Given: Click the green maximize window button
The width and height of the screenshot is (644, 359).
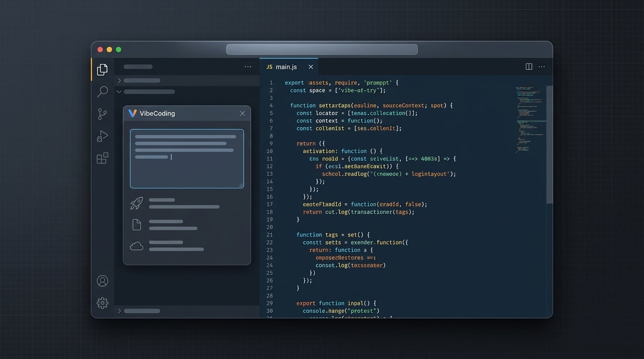Looking at the screenshot, I should pyautogui.click(x=118, y=50).
